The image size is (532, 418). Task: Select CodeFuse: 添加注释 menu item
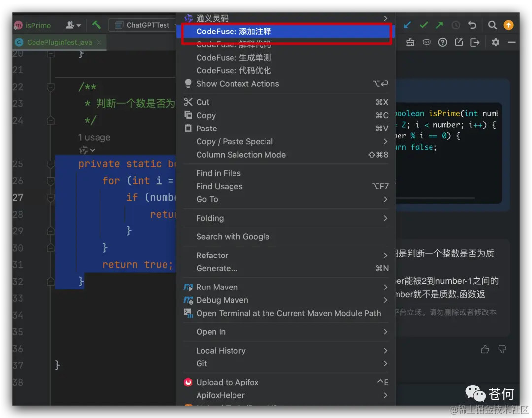coord(285,32)
